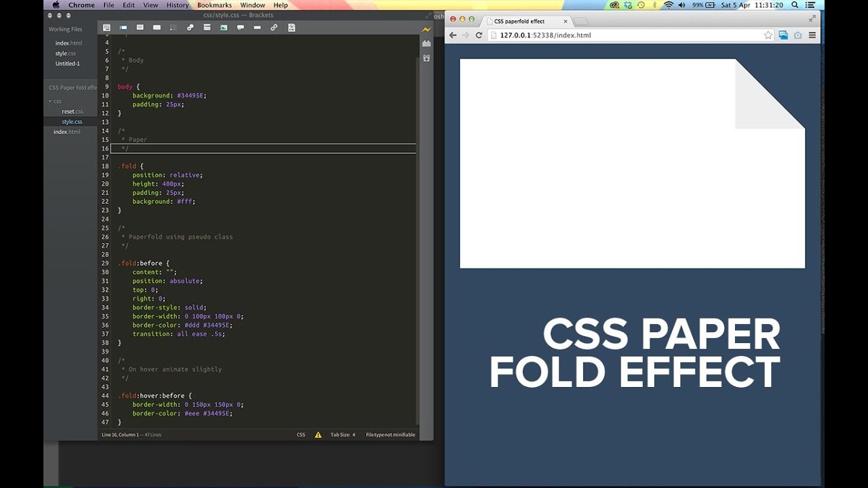Open the Help menu
The image size is (868, 488).
tap(281, 5)
